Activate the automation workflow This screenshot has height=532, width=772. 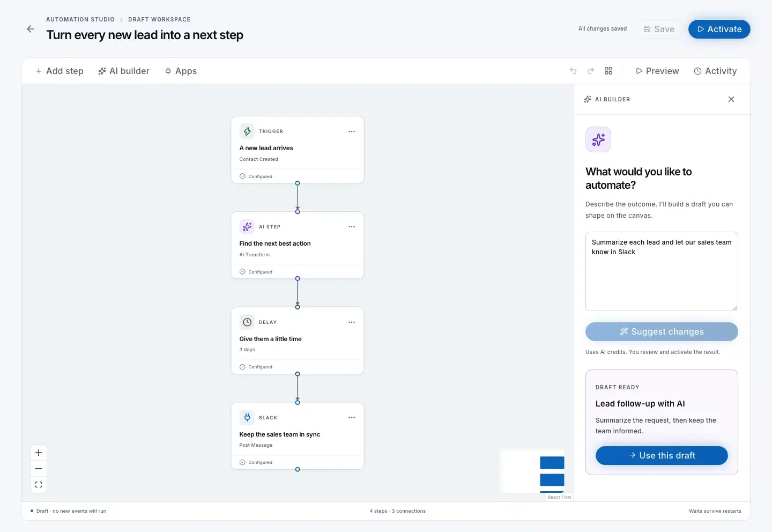(x=719, y=29)
